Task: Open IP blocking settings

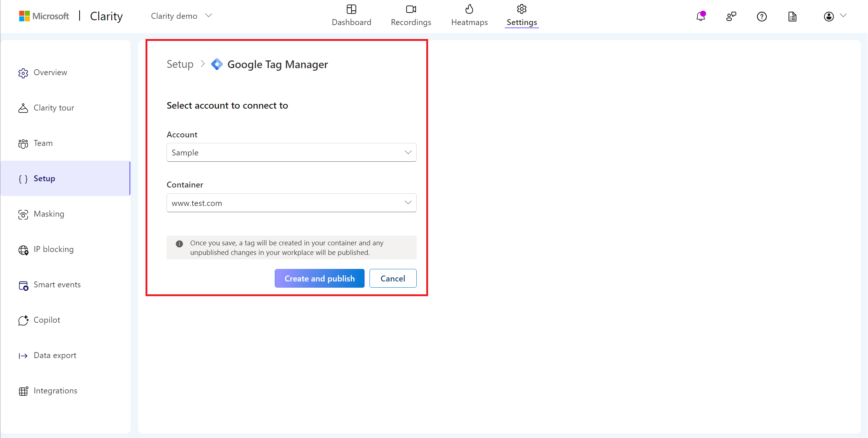Action: point(53,249)
